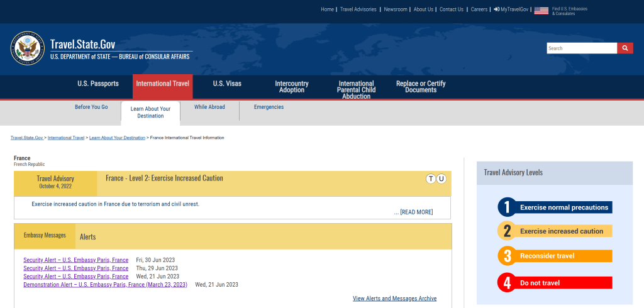Click the Department of State seal logo
Image resolution: width=644 pixels, height=308 pixels.
coord(27,48)
